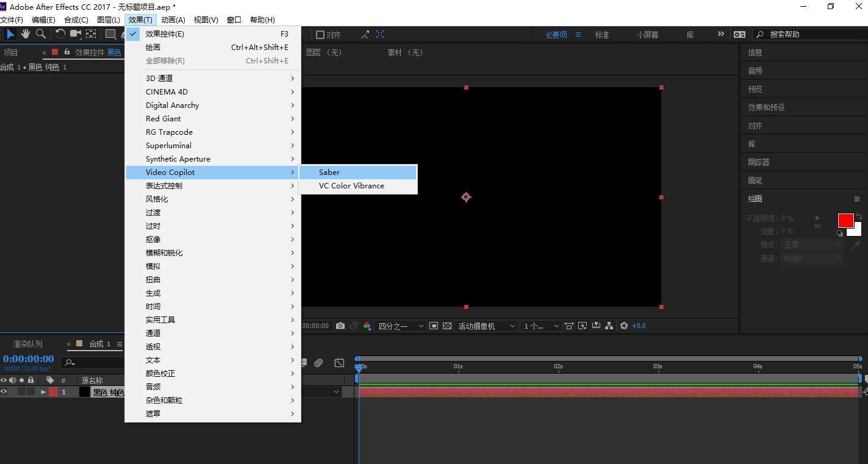Click the 02s marker on time ruler
868x464 pixels.
558,366
